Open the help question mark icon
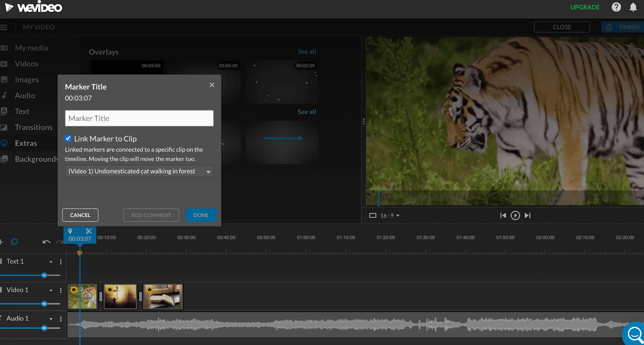Viewport: 644px width, 345px height. (x=616, y=7)
